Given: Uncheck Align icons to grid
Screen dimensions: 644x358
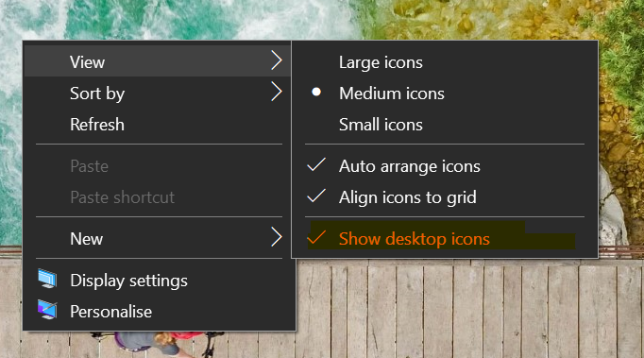Looking at the screenshot, I should (445, 197).
